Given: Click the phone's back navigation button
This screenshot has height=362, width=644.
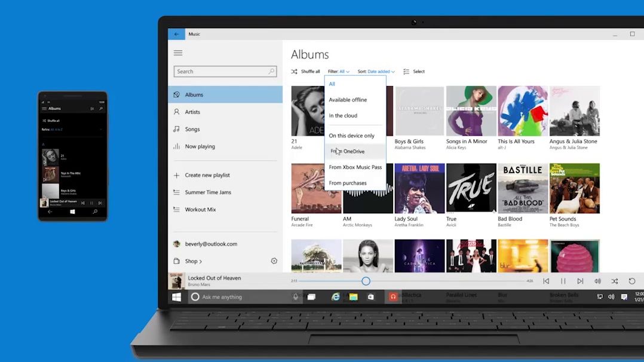Looking at the screenshot, I should pos(50,211).
